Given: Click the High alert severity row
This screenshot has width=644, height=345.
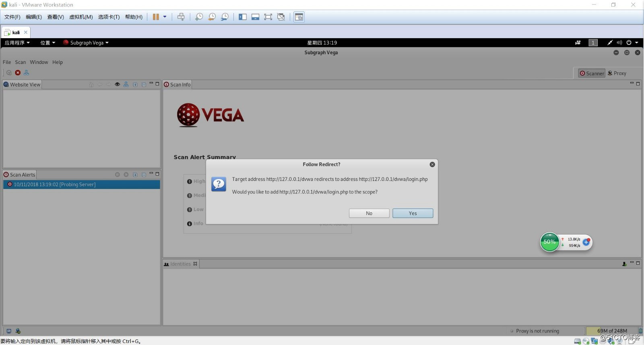Looking at the screenshot, I should pyautogui.click(x=196, y=181).
